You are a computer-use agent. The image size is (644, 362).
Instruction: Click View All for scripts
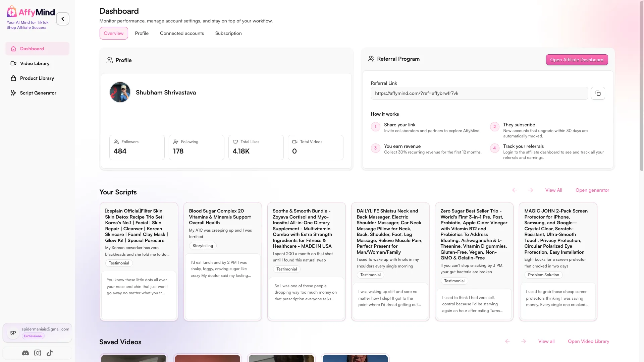[x=553, y=190]
